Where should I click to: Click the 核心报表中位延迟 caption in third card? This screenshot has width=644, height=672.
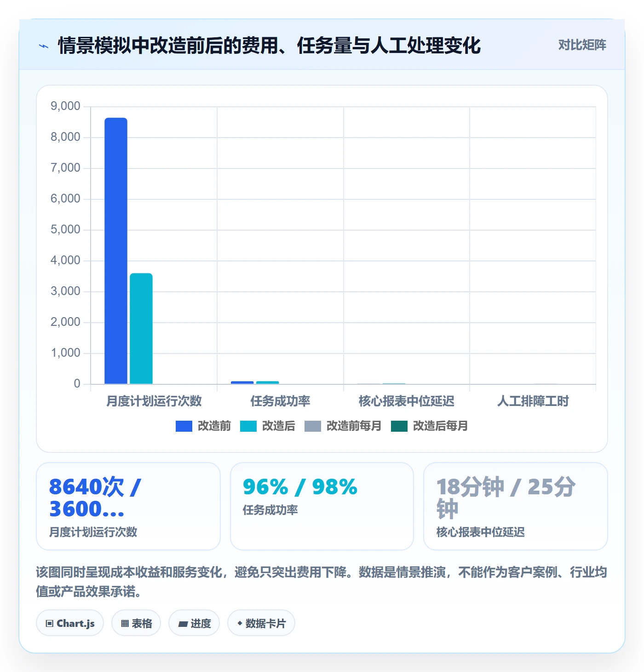click(481, 532)
